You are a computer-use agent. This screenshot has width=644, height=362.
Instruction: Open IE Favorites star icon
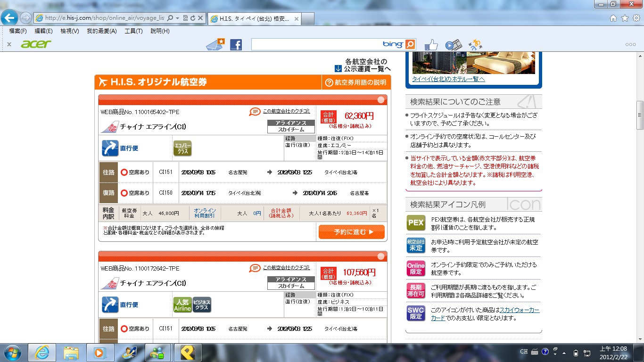pyautogui.click(x=625, y=18)
